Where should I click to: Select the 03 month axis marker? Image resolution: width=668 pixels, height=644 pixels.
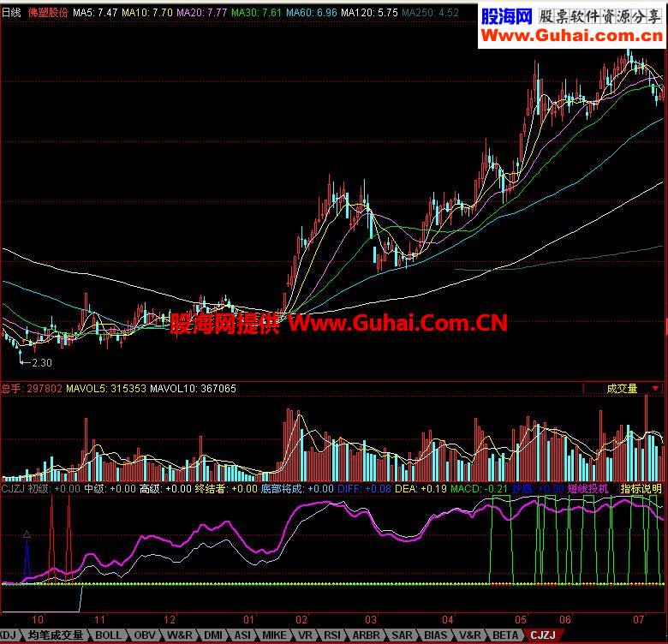[x=371, y=620]
